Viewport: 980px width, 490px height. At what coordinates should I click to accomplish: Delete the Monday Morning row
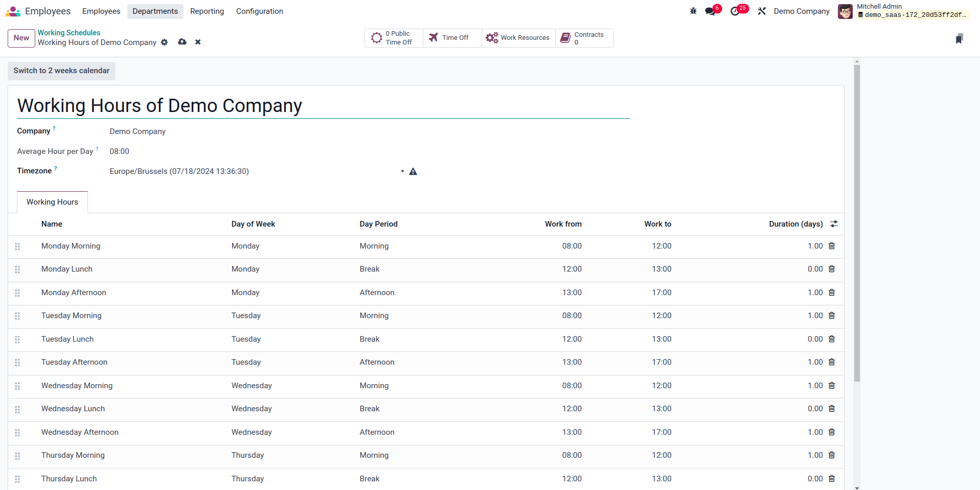point(832,246)
